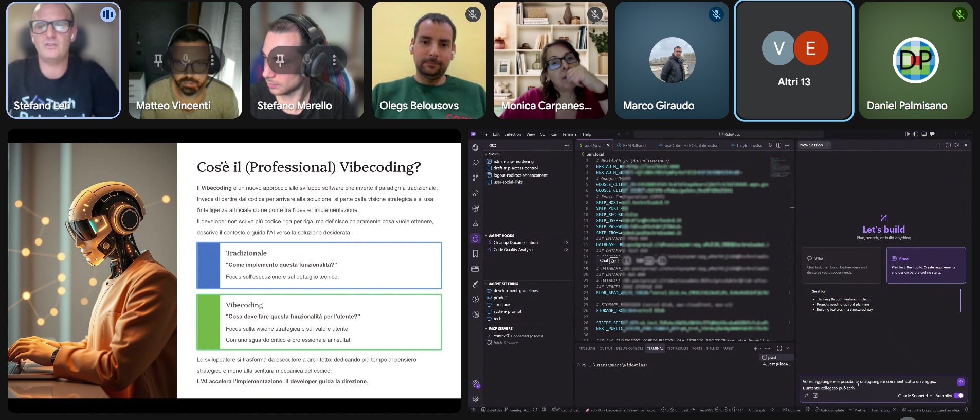Viewport: 980px width, 420px height.
Task: Toggle the Autopilot switch off
Action: [x=958, y=396]
